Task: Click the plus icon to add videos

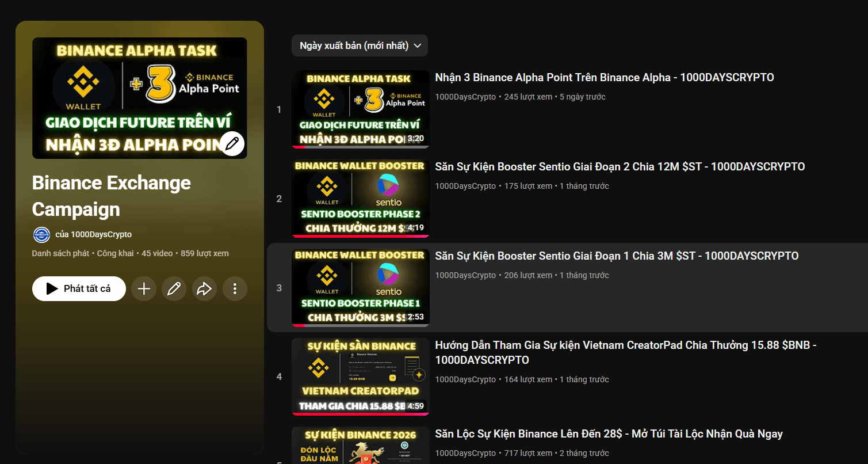Action: click(144, 289)
